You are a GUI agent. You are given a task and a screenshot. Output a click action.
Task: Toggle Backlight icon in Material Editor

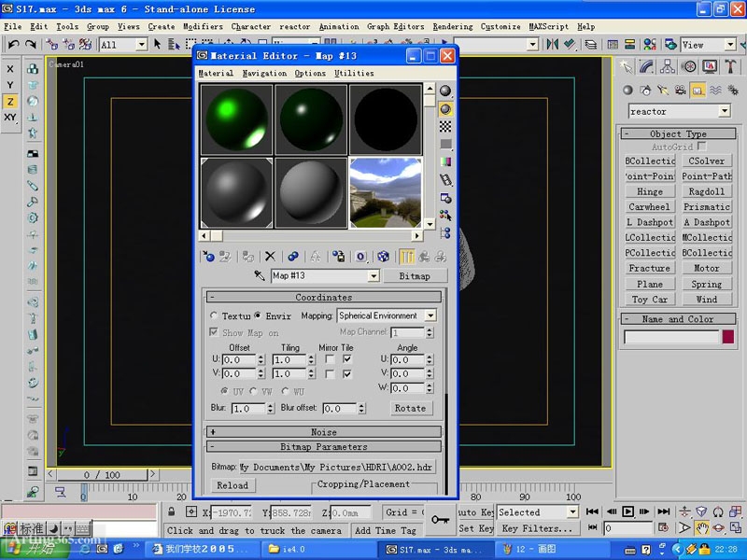(x=445, y=109)
